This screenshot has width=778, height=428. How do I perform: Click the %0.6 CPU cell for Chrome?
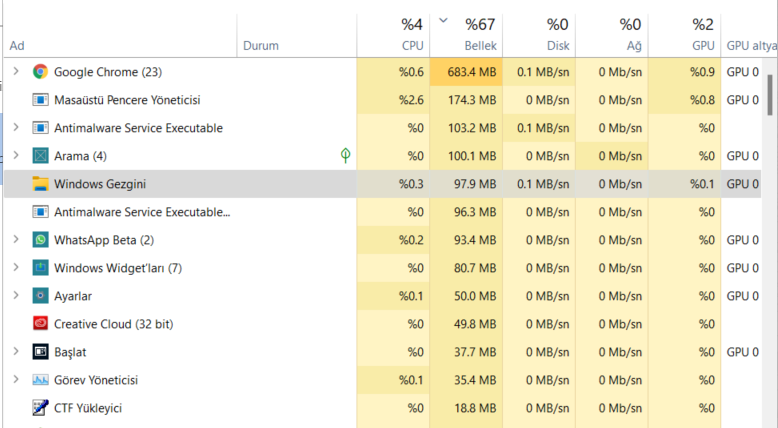tap(393, 72)
